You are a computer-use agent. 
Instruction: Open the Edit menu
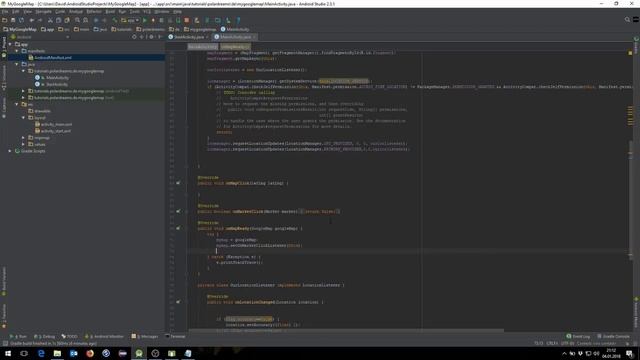click(x=16, y=12)
